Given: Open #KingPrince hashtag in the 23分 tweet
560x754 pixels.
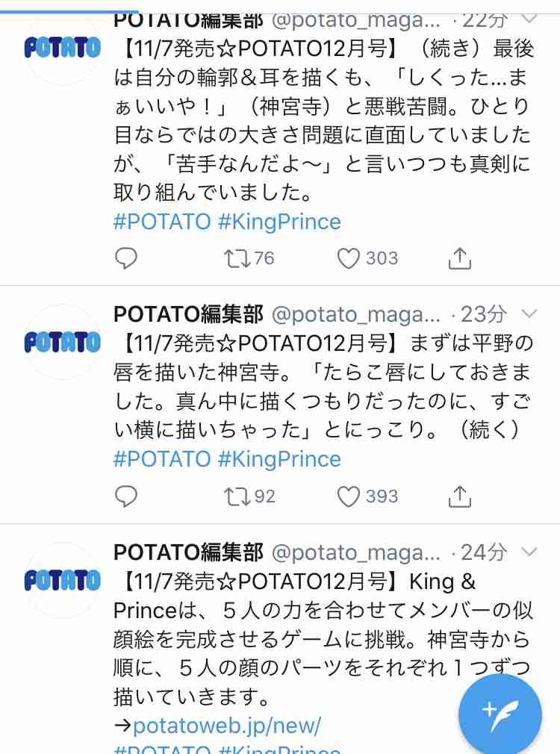Looking at the screenshot, I should (279, 459).
